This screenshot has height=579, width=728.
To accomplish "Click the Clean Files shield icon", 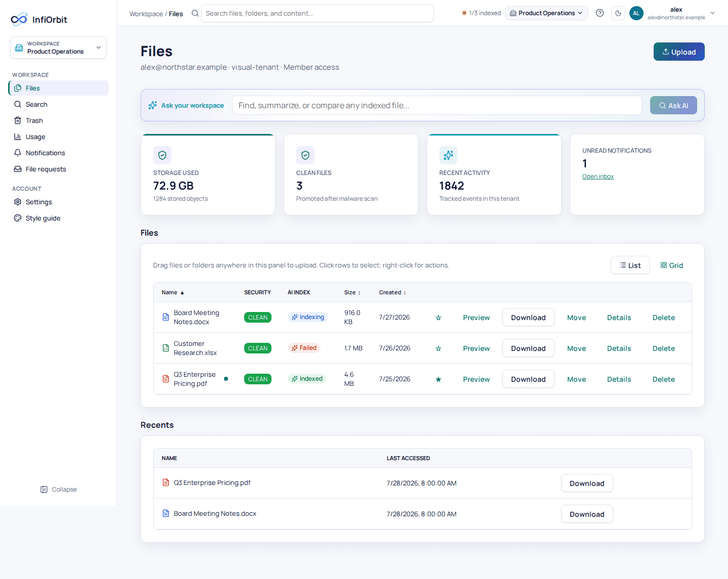I will tap(305, 155).
